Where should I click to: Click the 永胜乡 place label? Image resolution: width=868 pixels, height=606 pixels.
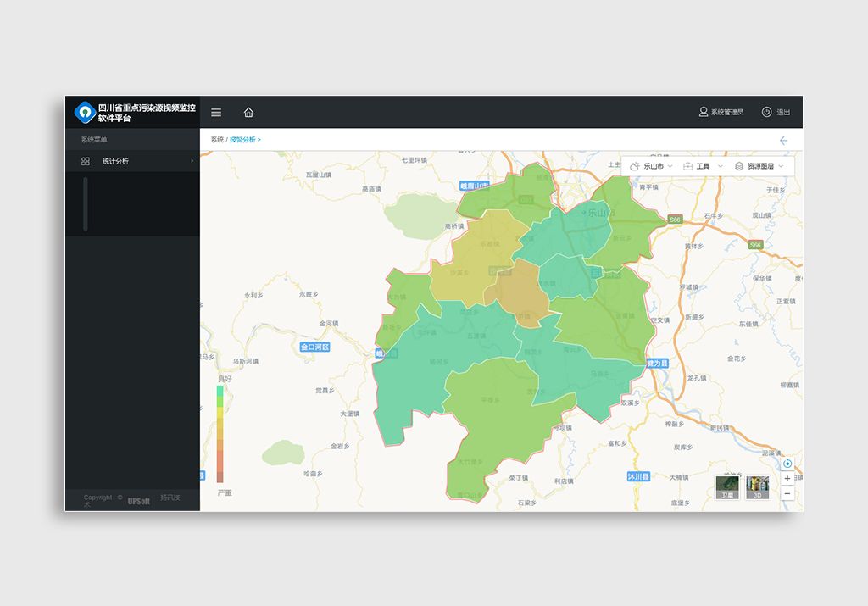point(309,294)
